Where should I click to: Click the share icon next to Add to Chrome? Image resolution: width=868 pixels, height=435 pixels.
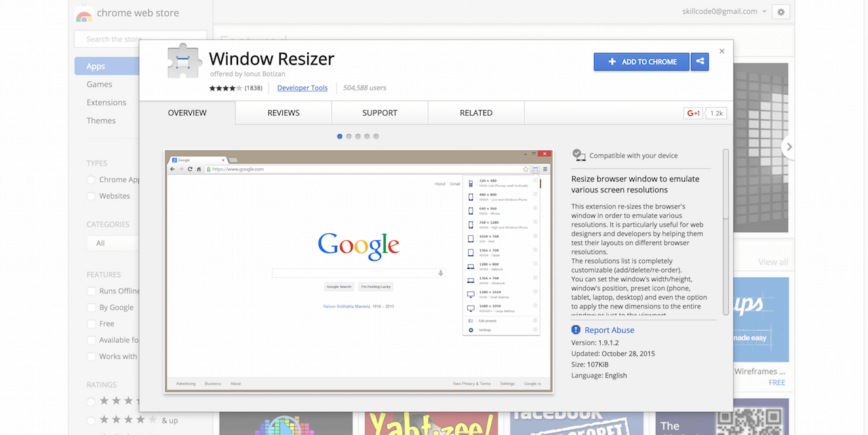pos(700,62)
